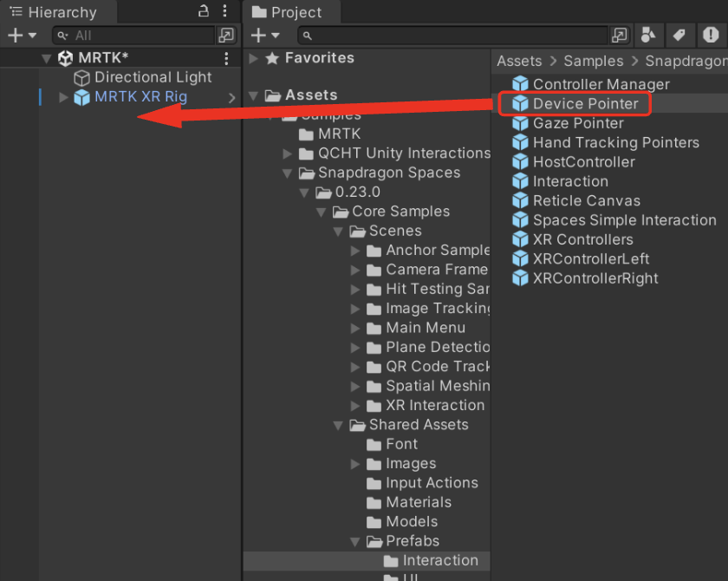
Task: Select the Hit Testing folder
Action: coord(427,290)
